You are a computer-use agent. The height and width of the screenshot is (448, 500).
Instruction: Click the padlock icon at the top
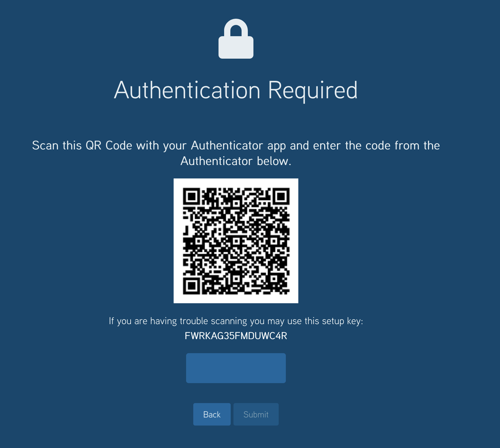click(236, 39)
